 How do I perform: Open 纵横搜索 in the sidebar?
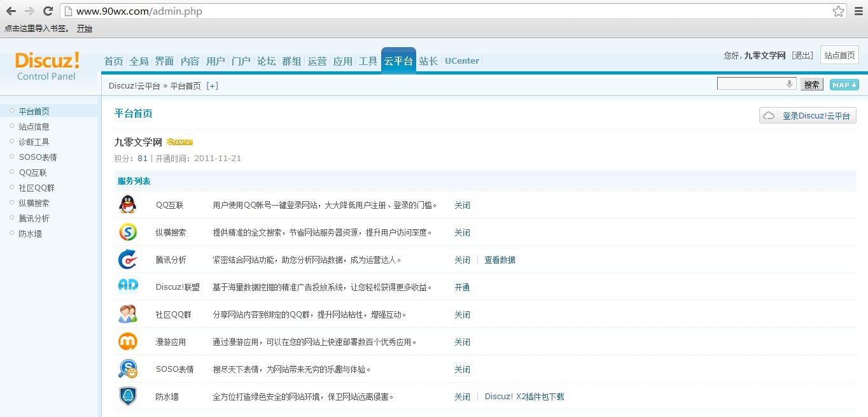(x=34, y=203)
